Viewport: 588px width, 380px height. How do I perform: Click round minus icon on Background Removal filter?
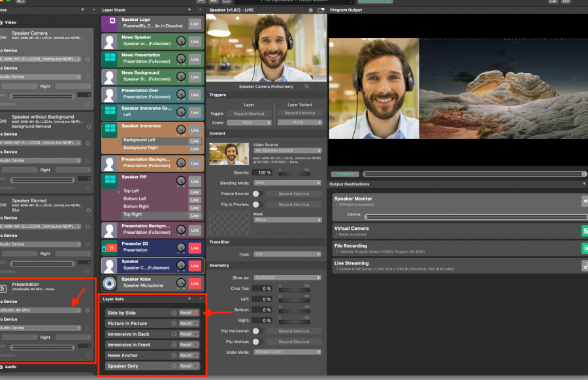(x=89, y=127)
